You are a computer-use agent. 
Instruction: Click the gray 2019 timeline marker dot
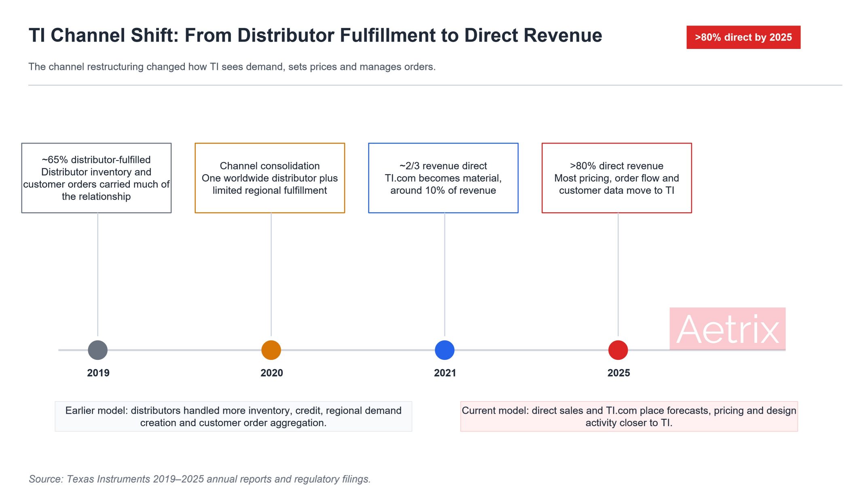point(97,350)
